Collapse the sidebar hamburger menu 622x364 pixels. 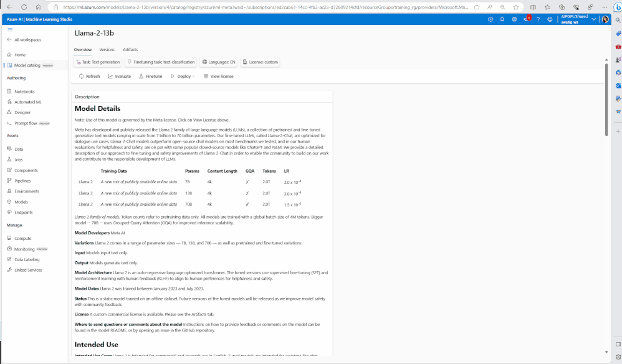[10, 29]
